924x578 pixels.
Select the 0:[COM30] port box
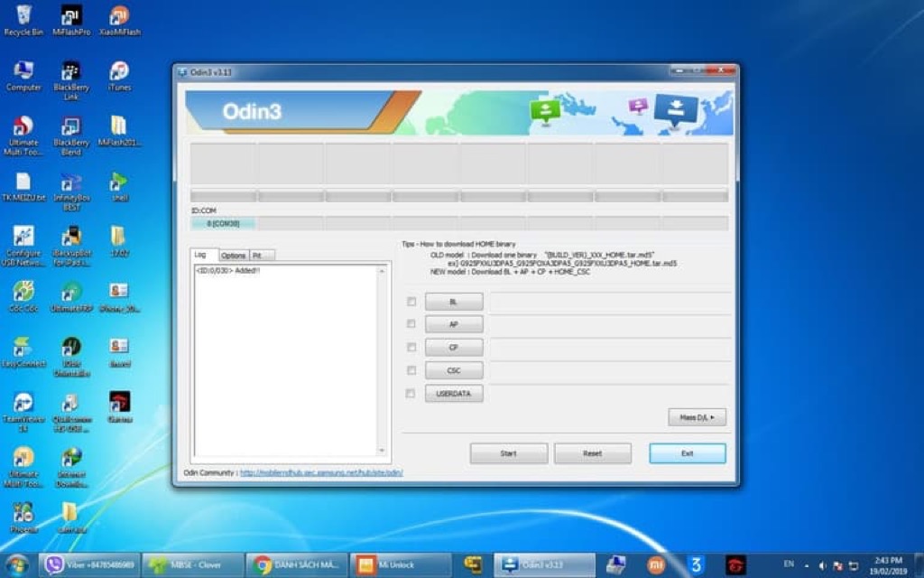coord(224,224)
